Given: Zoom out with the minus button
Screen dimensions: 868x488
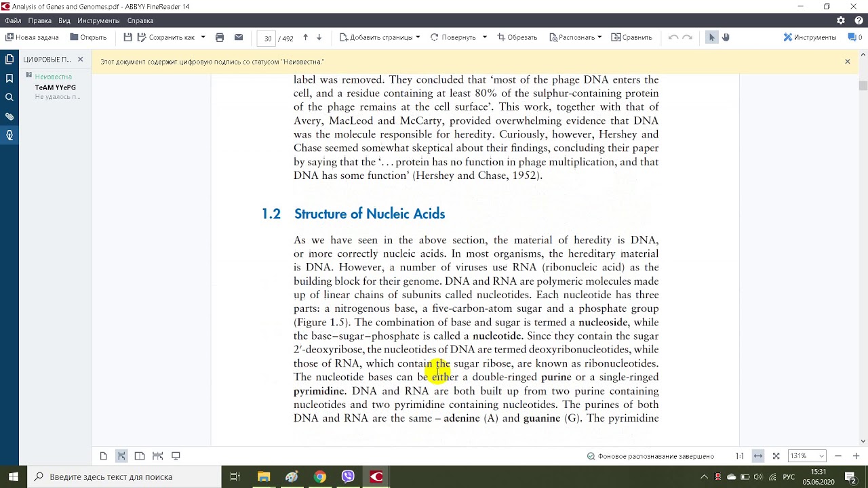Looking at the screenshot, I should point(838,456).
